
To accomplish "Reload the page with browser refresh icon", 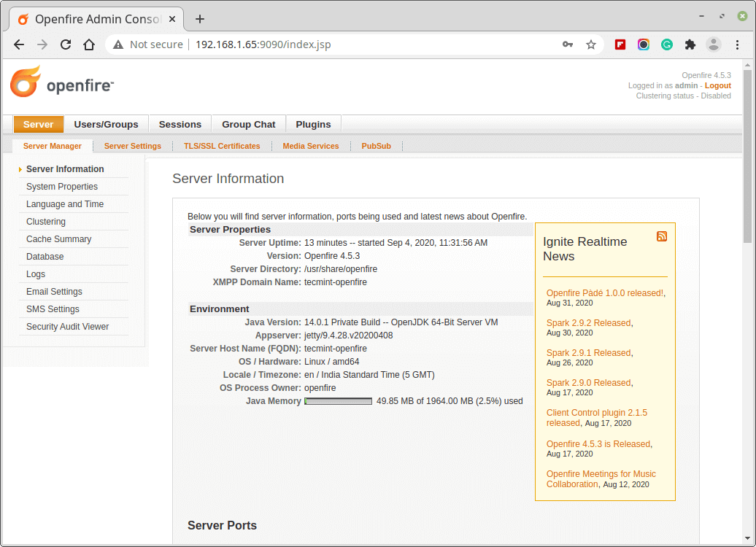I will pos(66,44).
